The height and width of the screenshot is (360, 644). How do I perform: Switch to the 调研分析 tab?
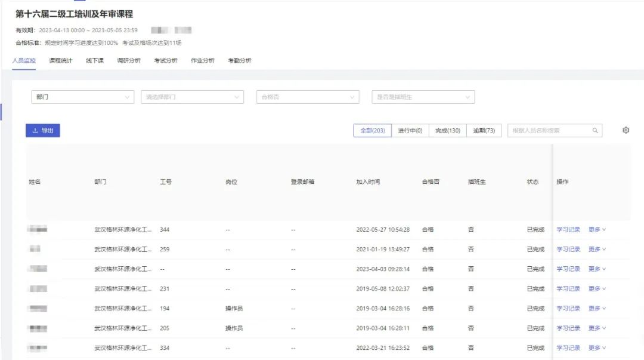point(129,60)
